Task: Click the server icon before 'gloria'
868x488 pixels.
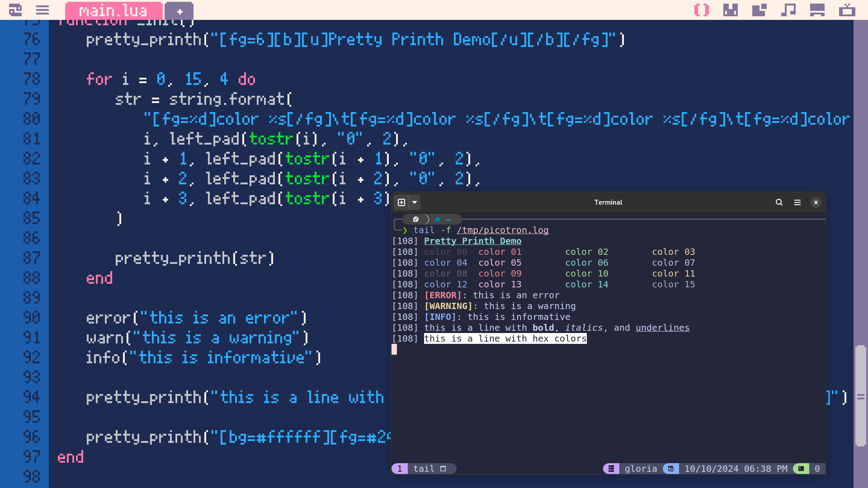Action: (611, 469)
